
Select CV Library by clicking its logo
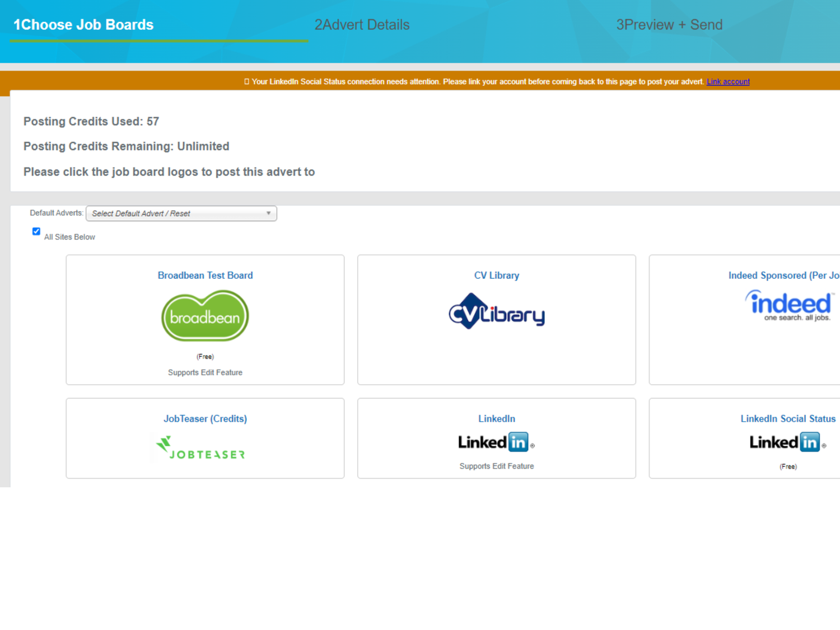click(x=496, y=312)
